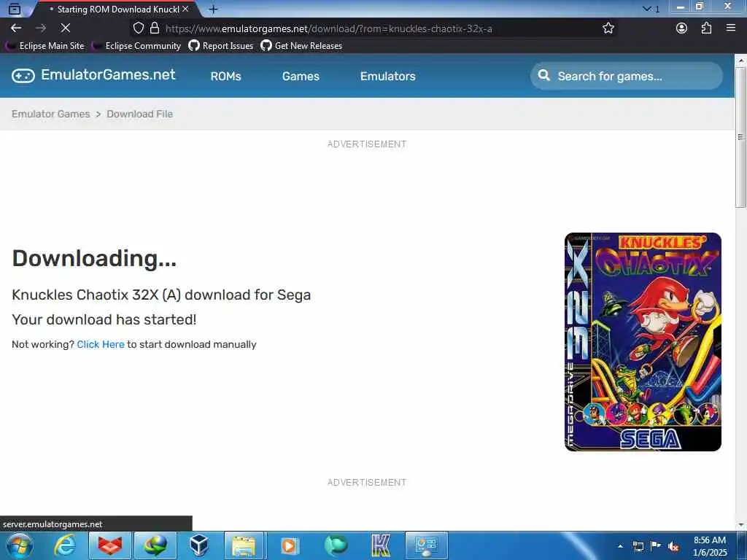This screenshot has height=560, width=747.
Task: Open a new tab with the plus button
Action: tap(214, 9)
